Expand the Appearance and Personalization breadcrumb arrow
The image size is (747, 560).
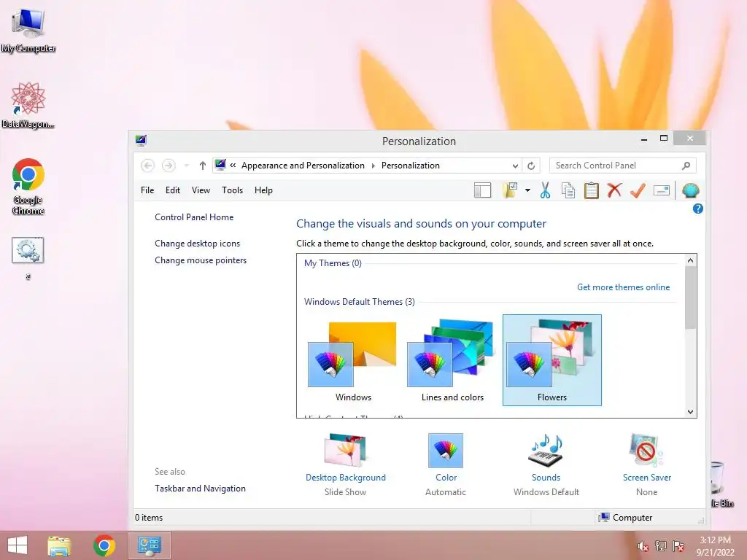[373, 166]
